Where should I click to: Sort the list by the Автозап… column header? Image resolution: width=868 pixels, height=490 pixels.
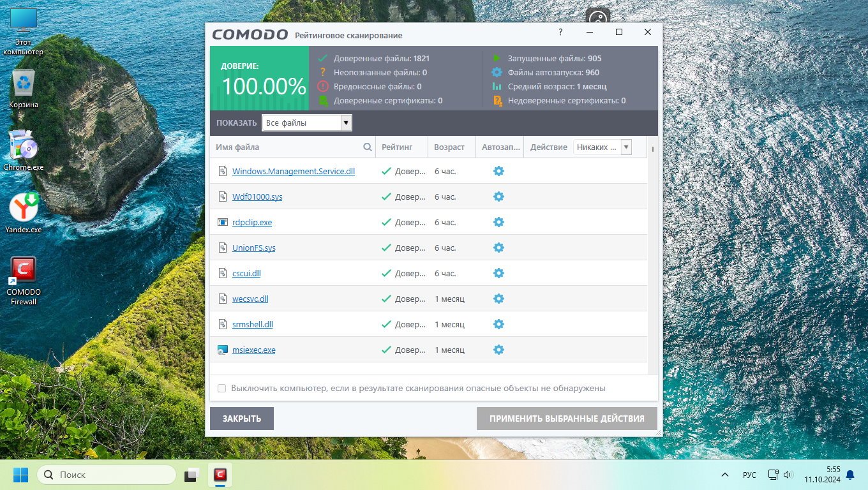point(500,147)
